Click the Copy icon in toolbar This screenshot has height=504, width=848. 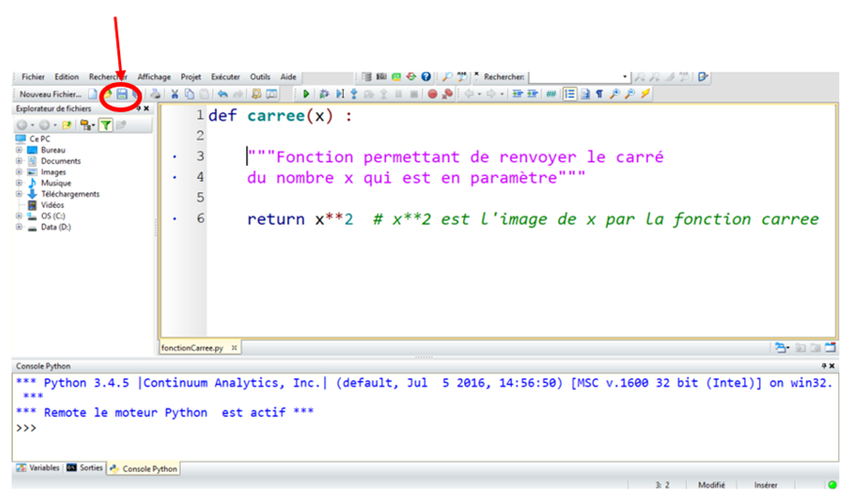pos(190,94)
